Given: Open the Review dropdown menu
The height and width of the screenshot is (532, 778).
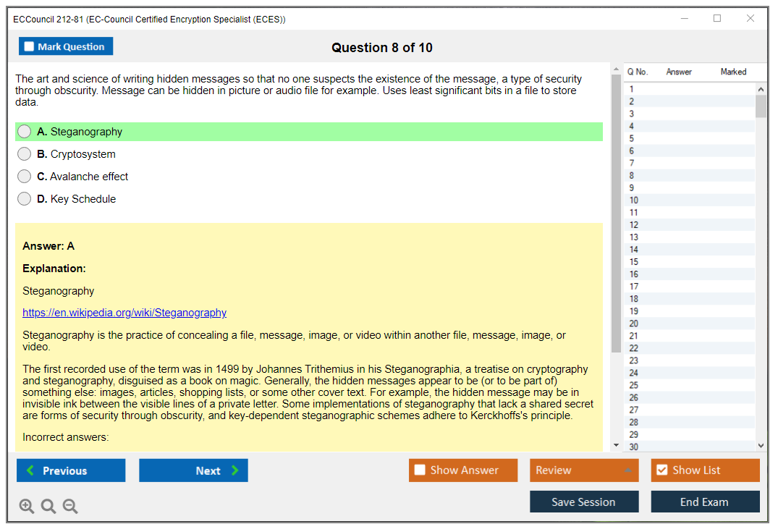Looking at the screenshot, I should (x=583, y=470).
